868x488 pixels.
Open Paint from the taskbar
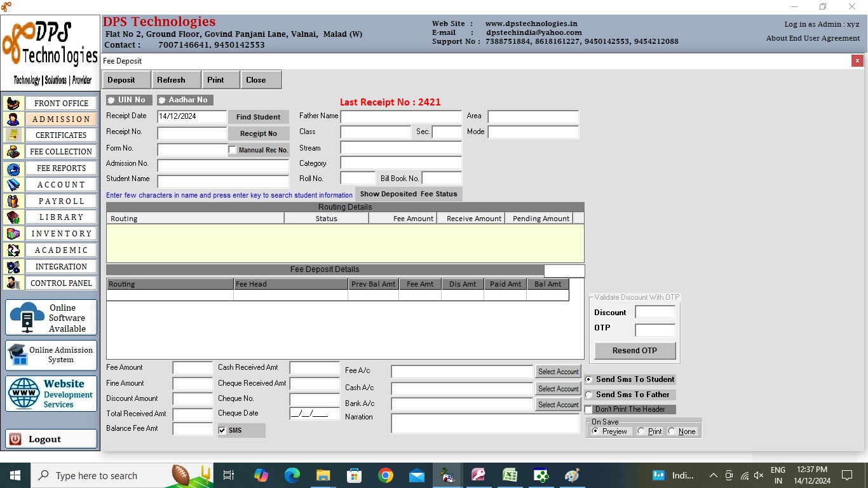(572, 475)
